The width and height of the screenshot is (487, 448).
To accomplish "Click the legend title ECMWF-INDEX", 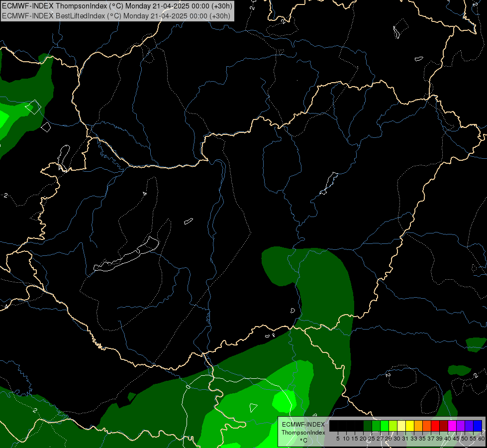I will [x=303, y=425].
